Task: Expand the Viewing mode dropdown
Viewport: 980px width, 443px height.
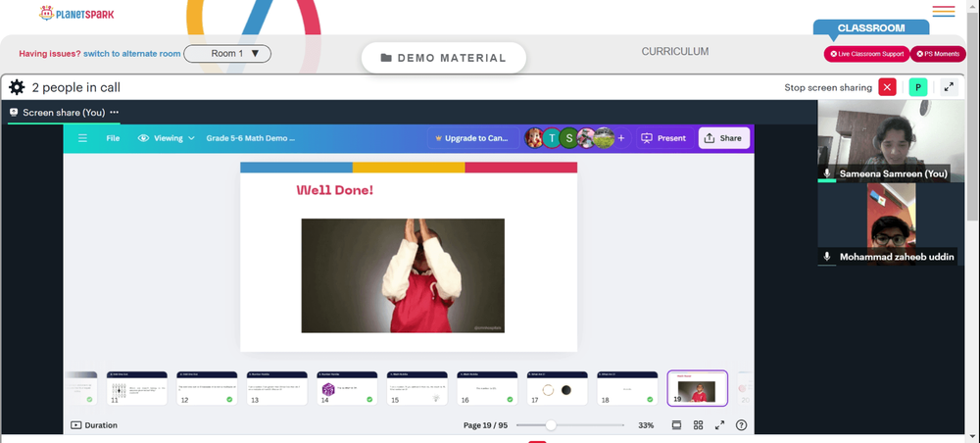Action: pos(167,138)
